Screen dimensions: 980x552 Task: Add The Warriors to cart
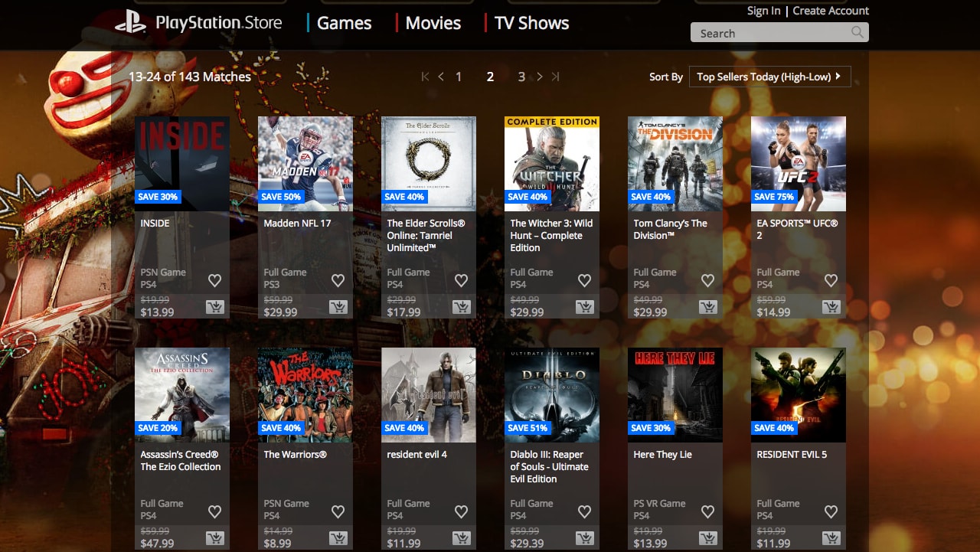[338, 538]
